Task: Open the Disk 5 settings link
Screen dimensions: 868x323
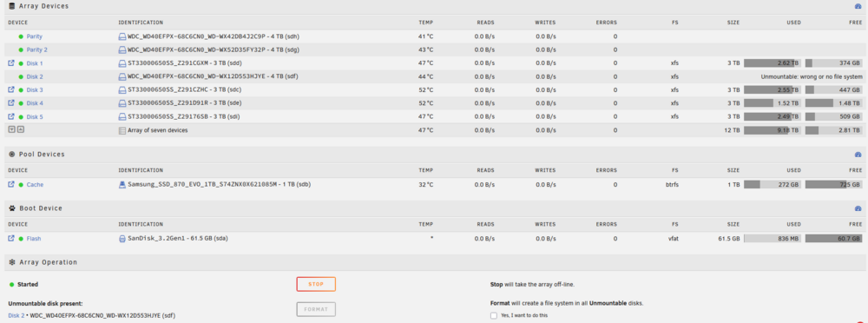Action: tap(35, 116)
